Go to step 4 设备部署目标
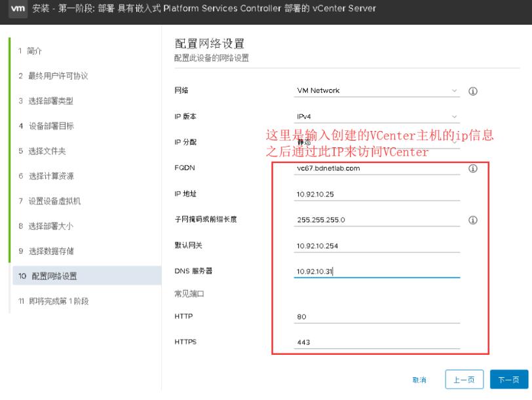 pyautogui.click(x=46, y=126)
